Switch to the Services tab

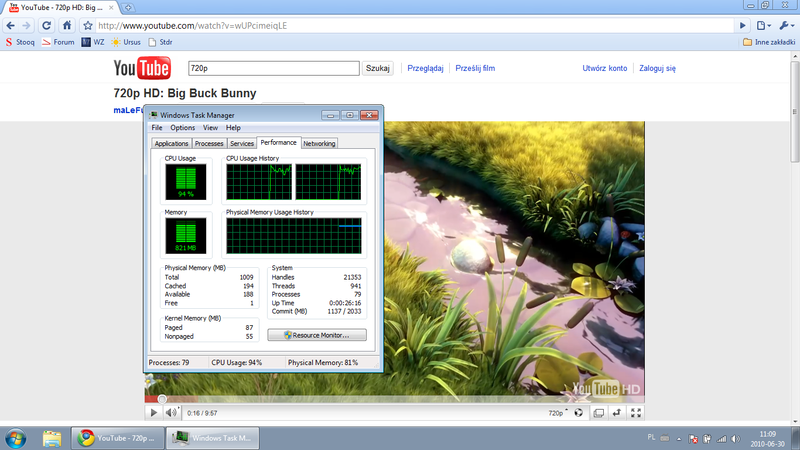click(x=242, y=143)
